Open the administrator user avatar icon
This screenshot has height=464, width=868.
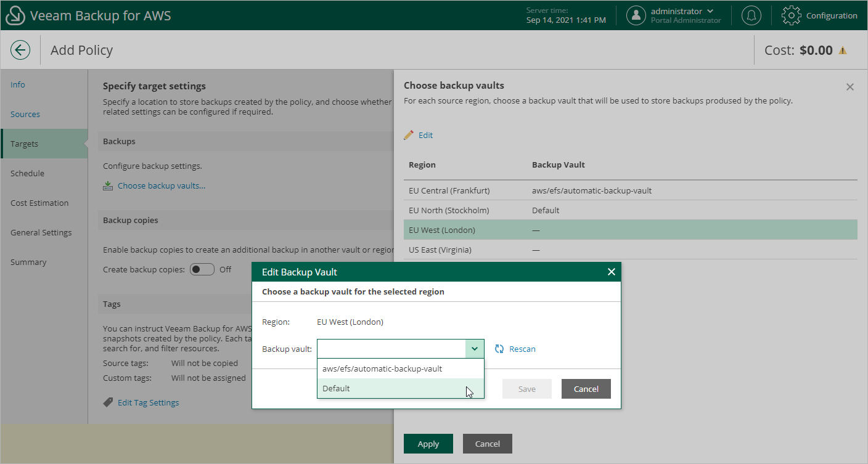pos(636,15)
